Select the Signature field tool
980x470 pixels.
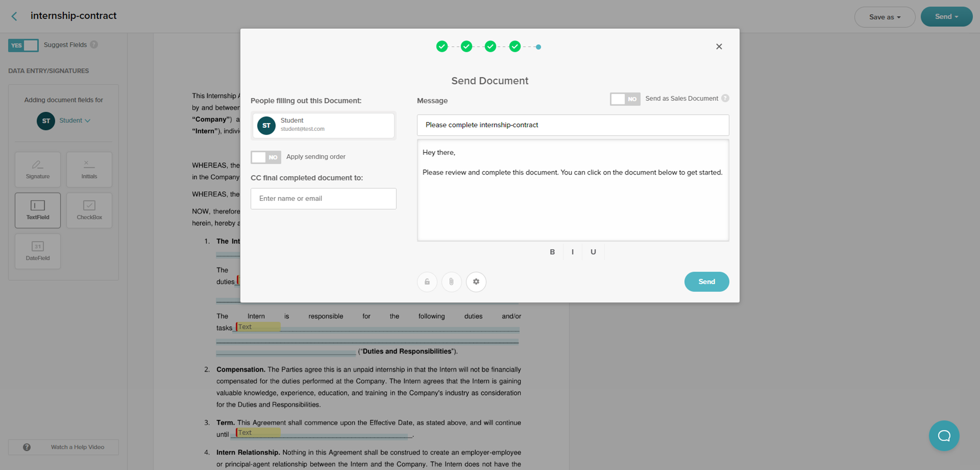[37, 169]
